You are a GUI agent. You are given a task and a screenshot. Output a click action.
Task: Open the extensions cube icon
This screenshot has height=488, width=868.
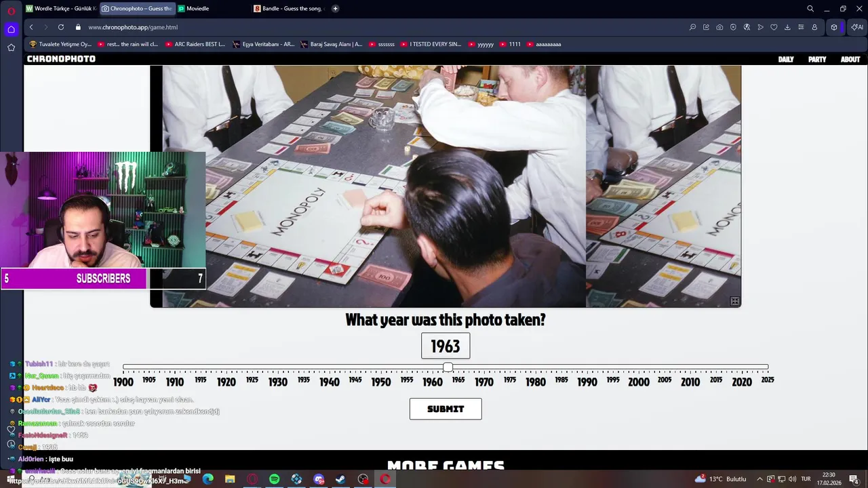click(x=834, y=27)
